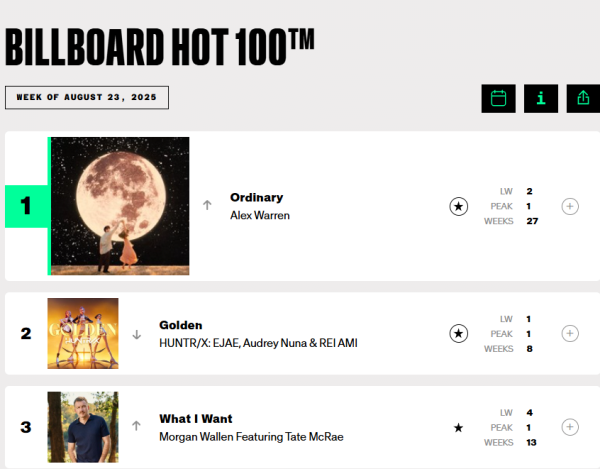Click the What I Want cover thumbnail
This screenshot has height=469, width=600.
83,427
